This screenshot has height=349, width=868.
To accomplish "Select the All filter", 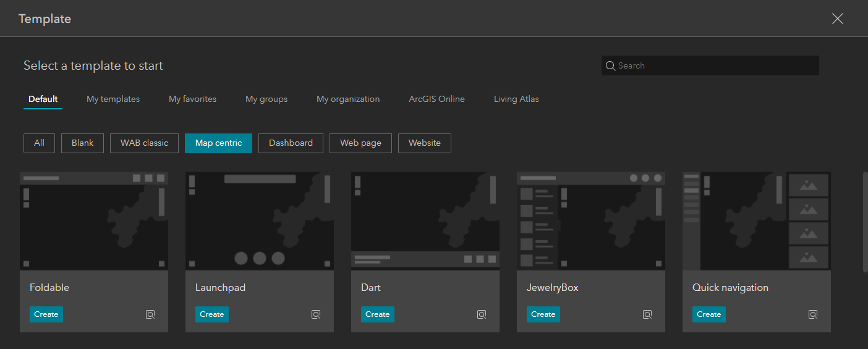I will click(x=39, y=143).
